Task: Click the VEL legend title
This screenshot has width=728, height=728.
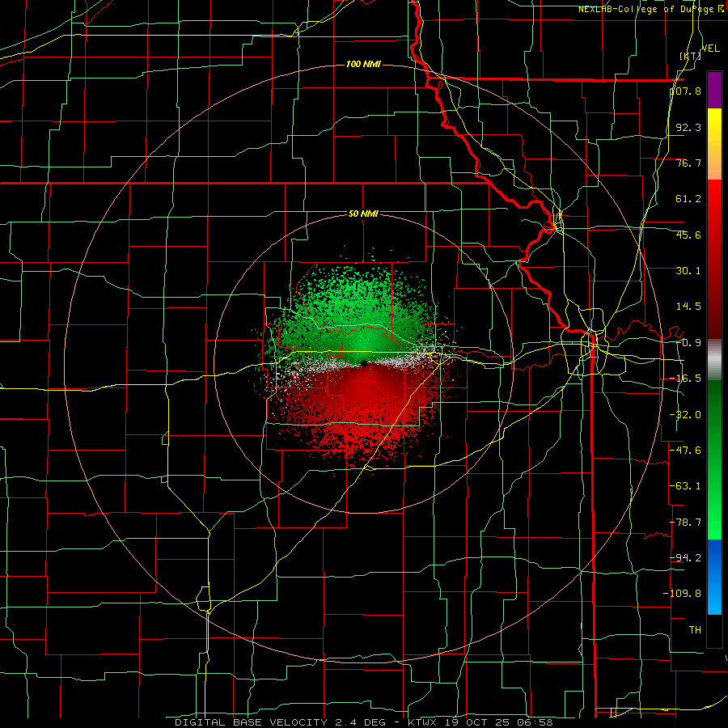Action: pos(711,49)
